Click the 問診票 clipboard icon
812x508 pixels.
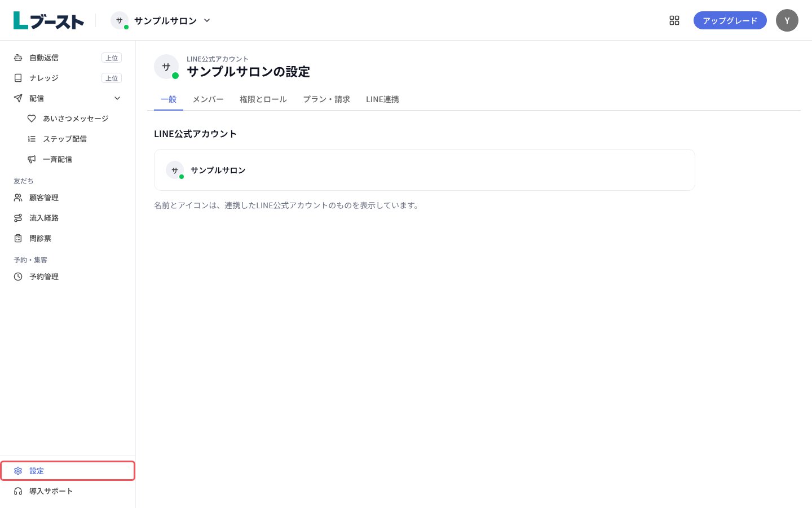(18, 238)
